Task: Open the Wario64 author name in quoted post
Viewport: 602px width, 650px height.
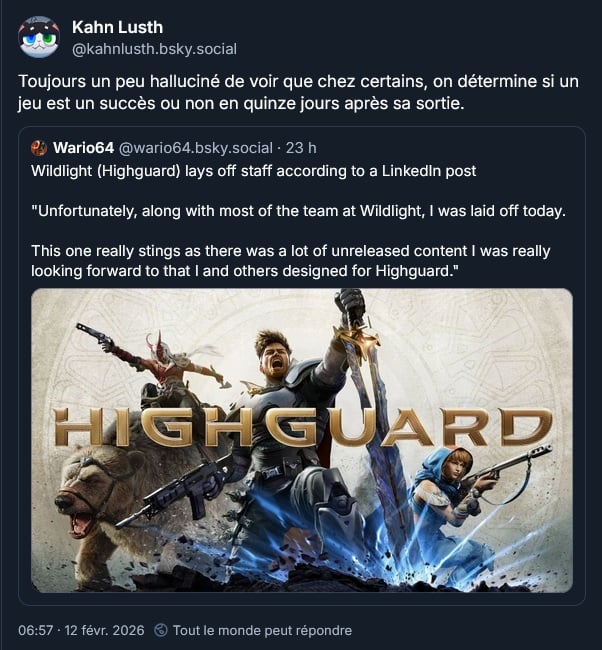Action: [x=83, y=148]
